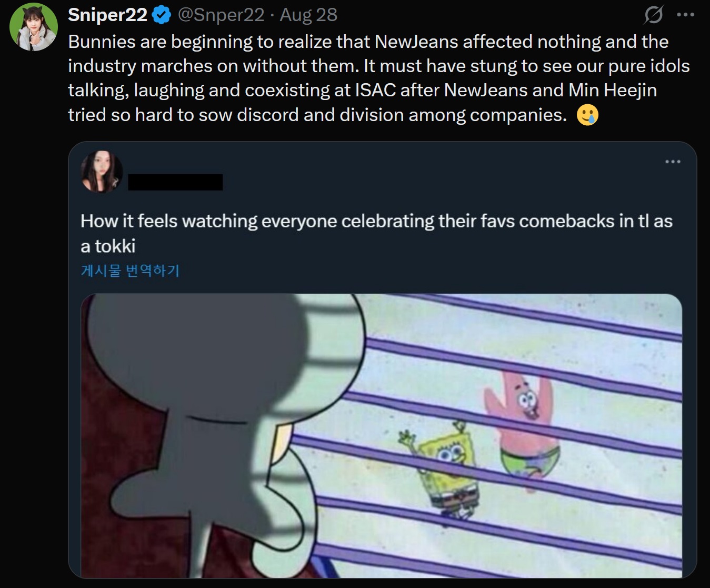Open Sniper22's profile avatar
The image size is (710, 588).
[x=34, y=27]
